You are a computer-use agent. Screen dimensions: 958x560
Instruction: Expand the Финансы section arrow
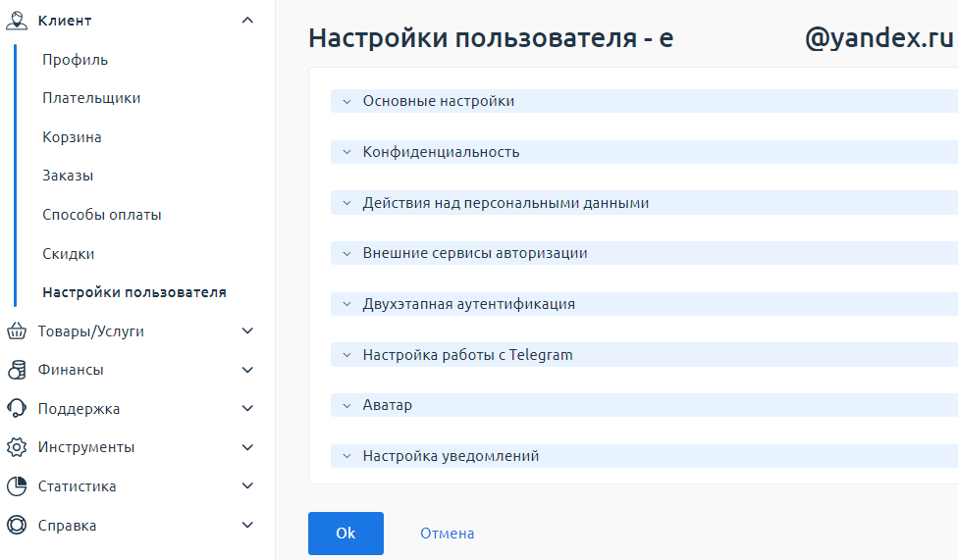(247, 370)
